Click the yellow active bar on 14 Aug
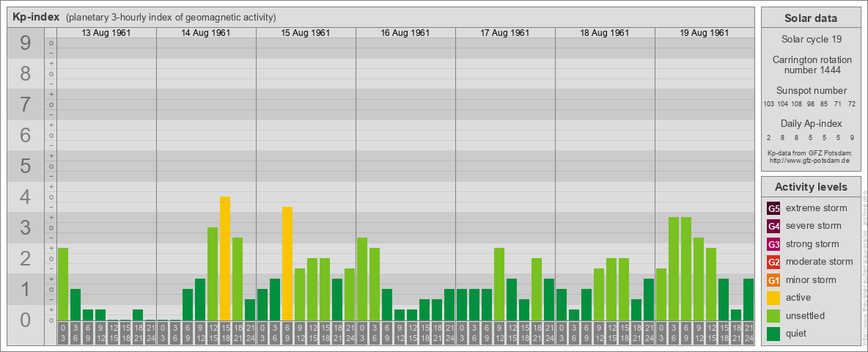 pos(225,258)
